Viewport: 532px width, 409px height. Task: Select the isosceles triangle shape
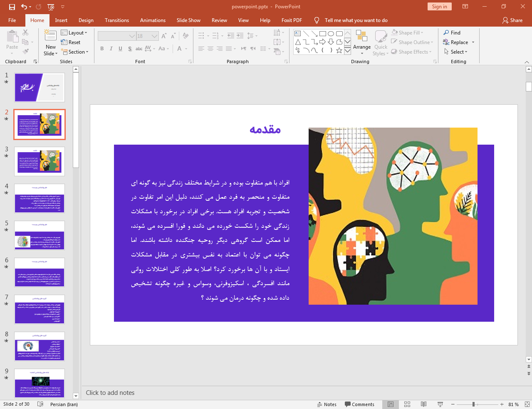pos(298,42)
